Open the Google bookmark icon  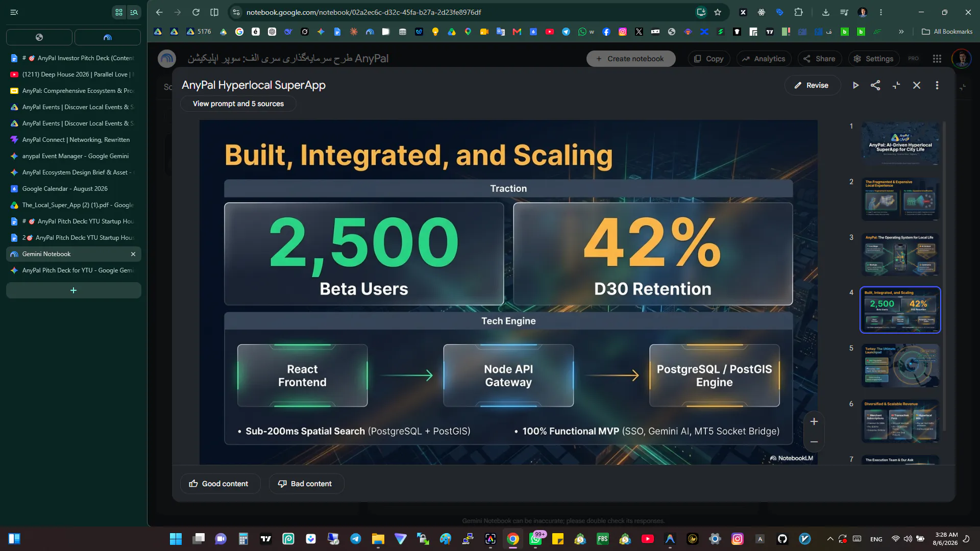tap(239, 32)
